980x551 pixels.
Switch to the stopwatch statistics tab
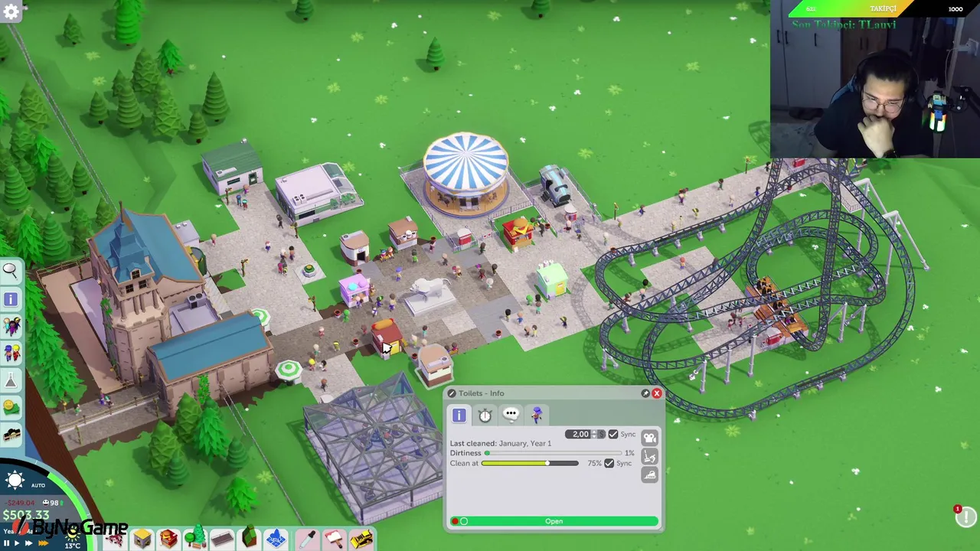[x=485, y=414]
